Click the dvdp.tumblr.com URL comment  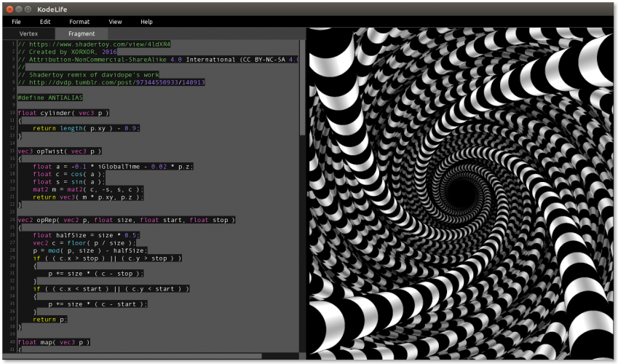111,82
